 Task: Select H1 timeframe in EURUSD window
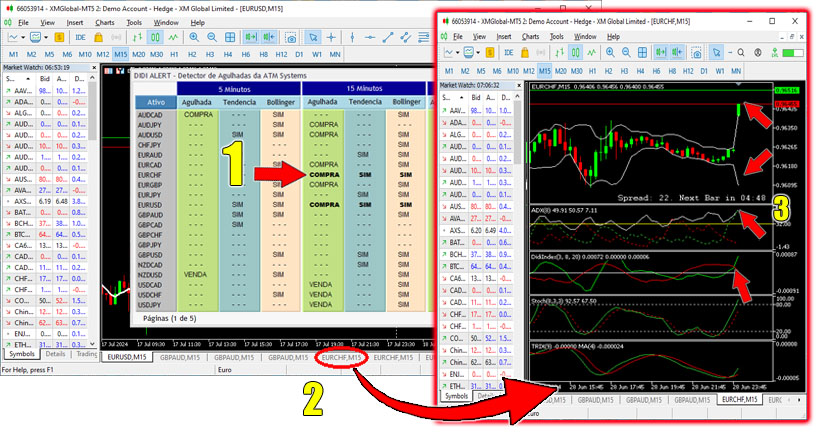174,54
